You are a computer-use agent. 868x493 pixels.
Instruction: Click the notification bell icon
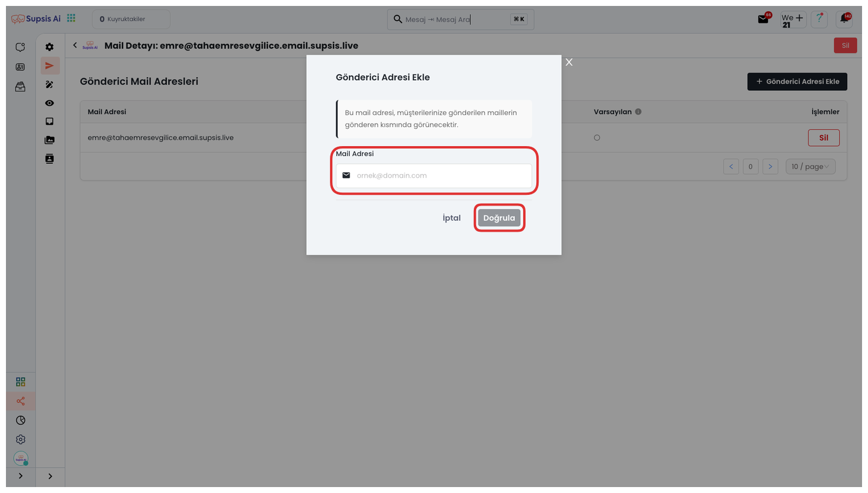pos(844,19)
